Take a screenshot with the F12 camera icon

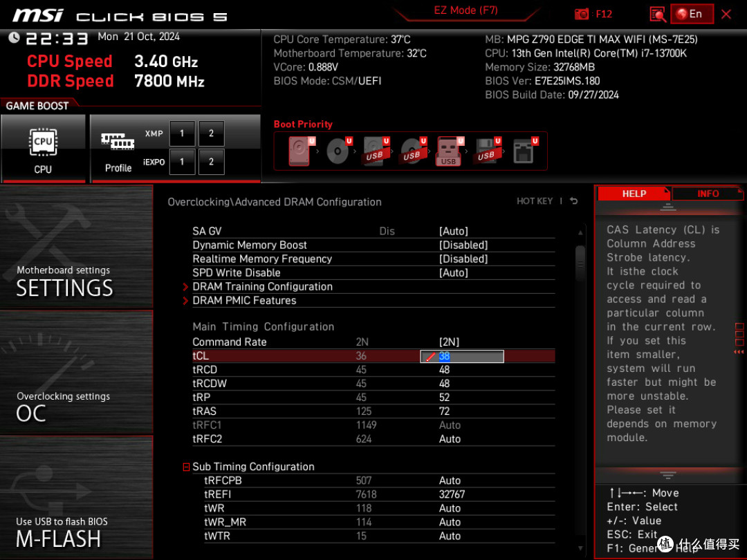[x=581, y=14]
